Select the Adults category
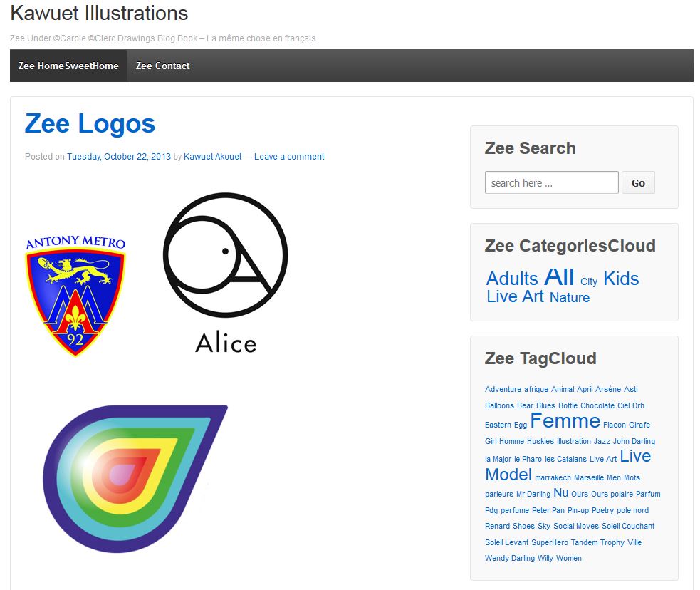 (512, 279)
